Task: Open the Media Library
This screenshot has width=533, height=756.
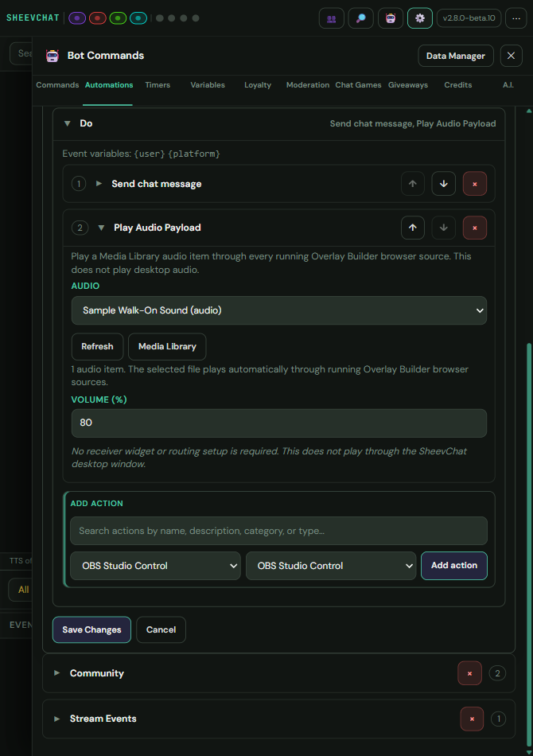Action: 167,347
